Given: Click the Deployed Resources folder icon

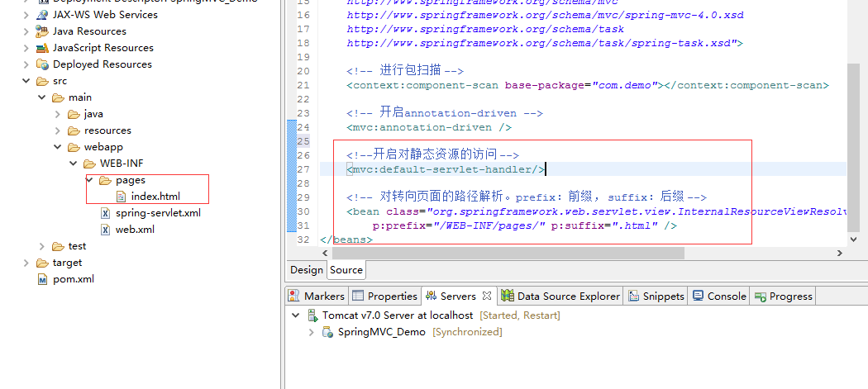Looking at the screenshot, I should point(43,64).
